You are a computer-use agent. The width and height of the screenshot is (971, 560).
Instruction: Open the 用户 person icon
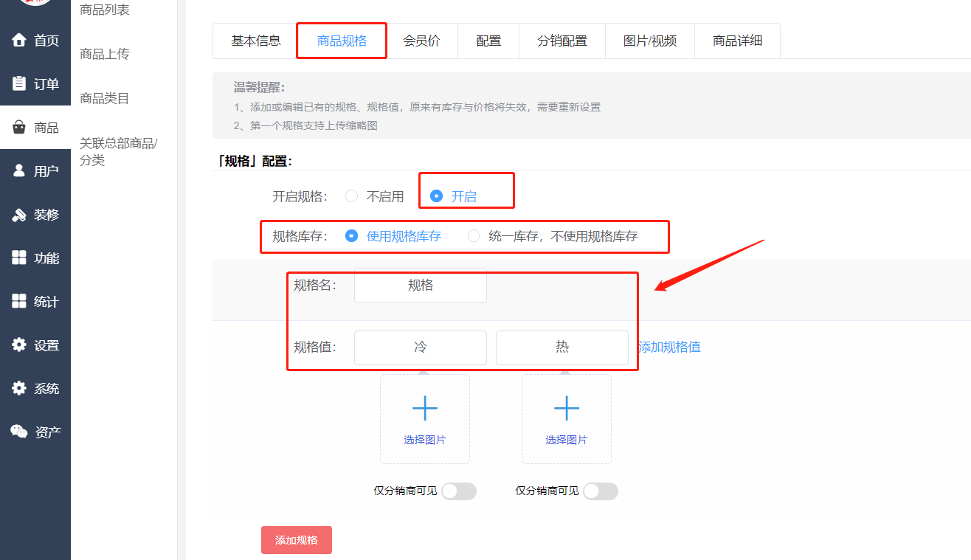19,170
